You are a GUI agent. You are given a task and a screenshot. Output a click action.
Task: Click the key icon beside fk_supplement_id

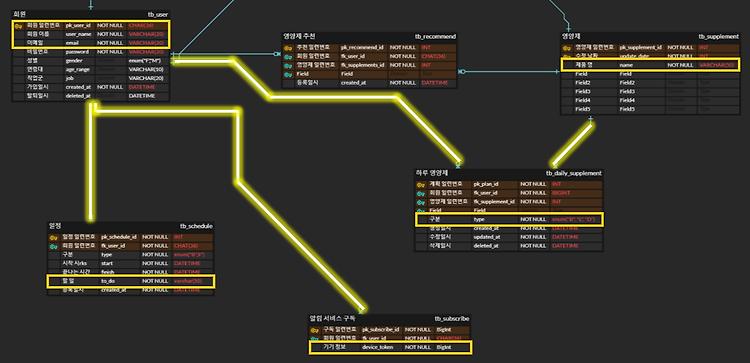point(421,202)
